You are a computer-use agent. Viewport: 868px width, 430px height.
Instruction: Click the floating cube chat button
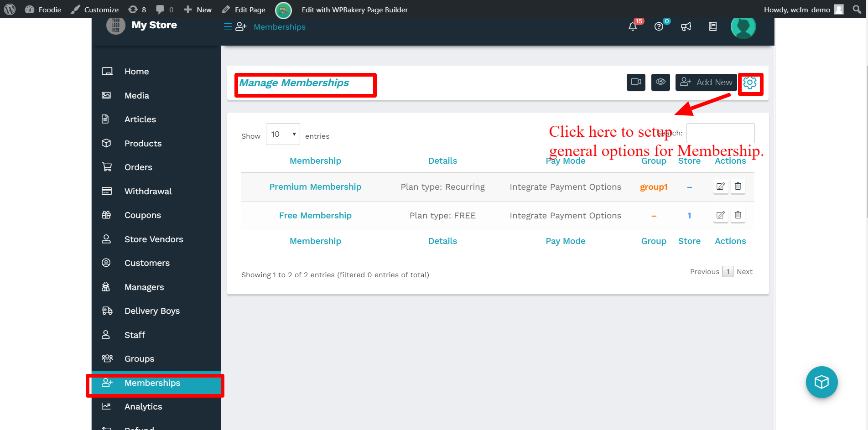click(x=821, y=382)
